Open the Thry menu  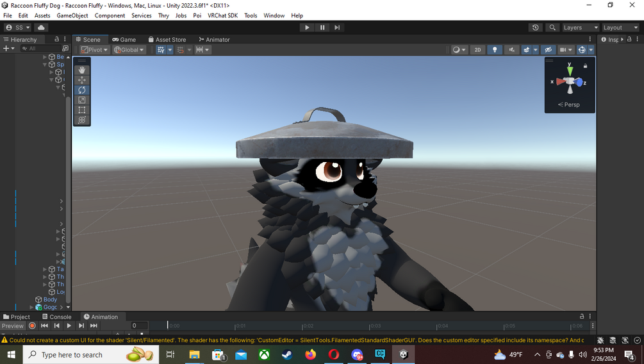163,15
